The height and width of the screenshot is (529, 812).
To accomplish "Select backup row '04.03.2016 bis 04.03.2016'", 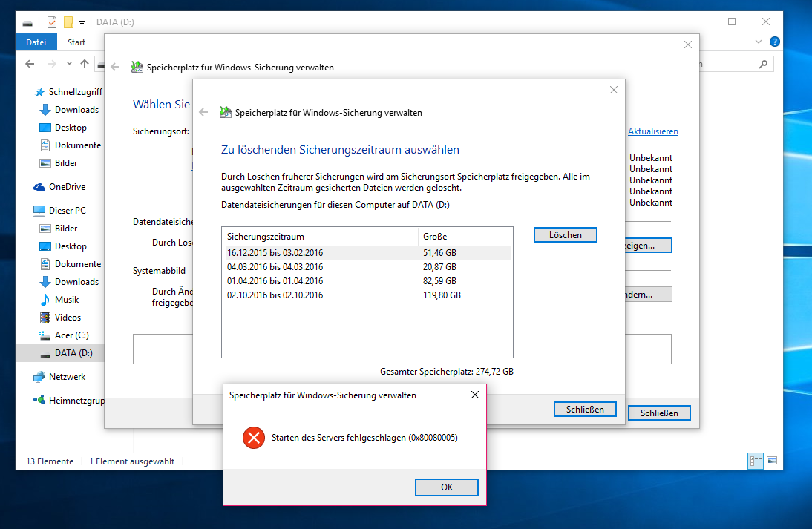I will 367,267.
